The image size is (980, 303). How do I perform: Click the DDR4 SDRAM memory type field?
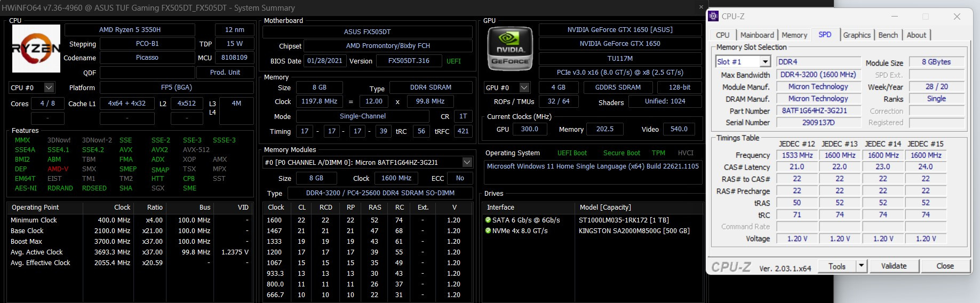pos(431,87)
